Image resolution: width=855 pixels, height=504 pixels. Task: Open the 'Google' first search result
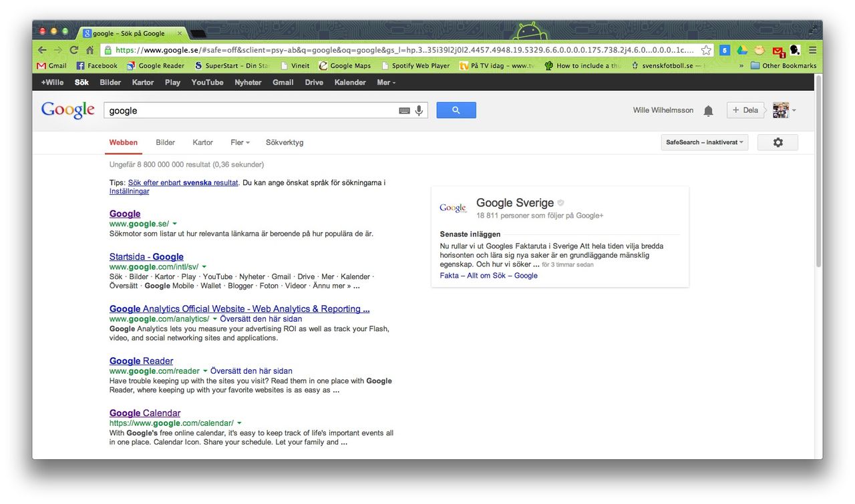pyautogui.click(x=125, y=214)
